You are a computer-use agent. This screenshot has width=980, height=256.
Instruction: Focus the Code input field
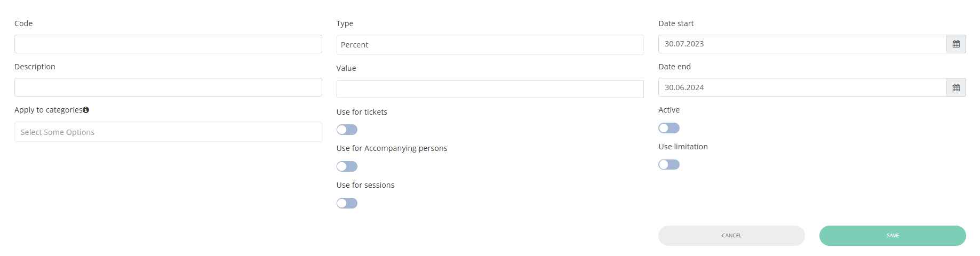[168, 44]
